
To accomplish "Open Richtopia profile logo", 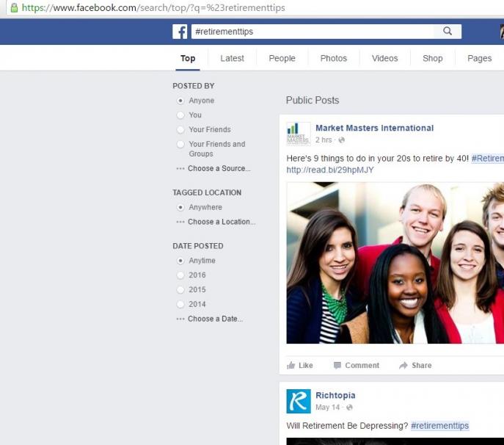I will coord(299,401).
